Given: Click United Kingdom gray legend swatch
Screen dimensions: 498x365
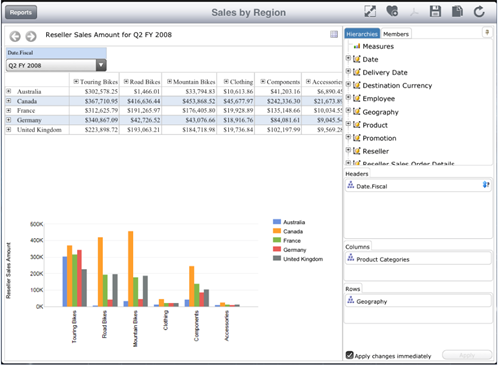Looking at the screenshot, I should tap(277, 258).
